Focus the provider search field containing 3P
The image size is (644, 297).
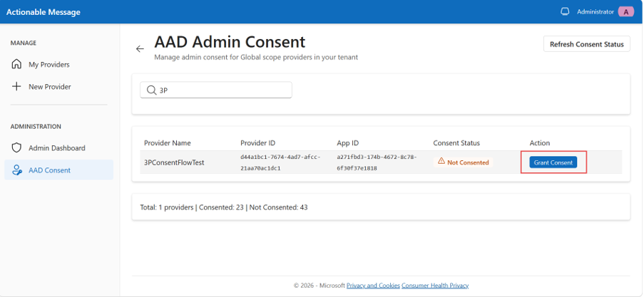[x=216, y=90]
